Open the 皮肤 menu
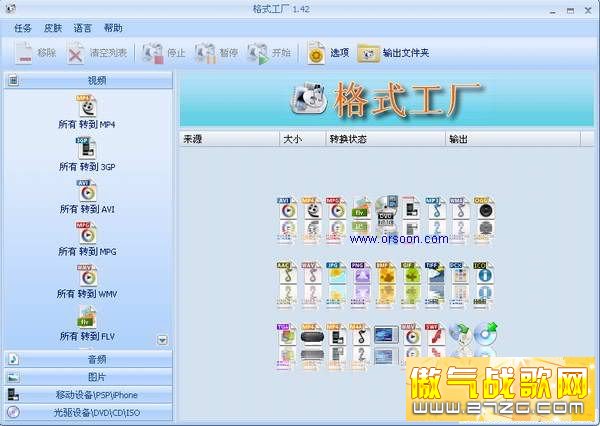The height and width of the screenshot is (426, 600). click(x=53, y=28)
